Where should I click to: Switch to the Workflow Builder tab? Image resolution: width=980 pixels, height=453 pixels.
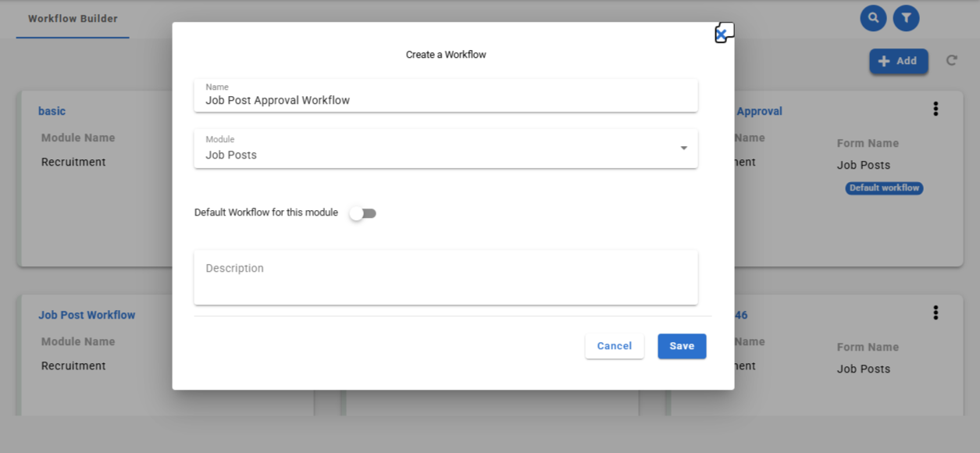pos(73,19)
